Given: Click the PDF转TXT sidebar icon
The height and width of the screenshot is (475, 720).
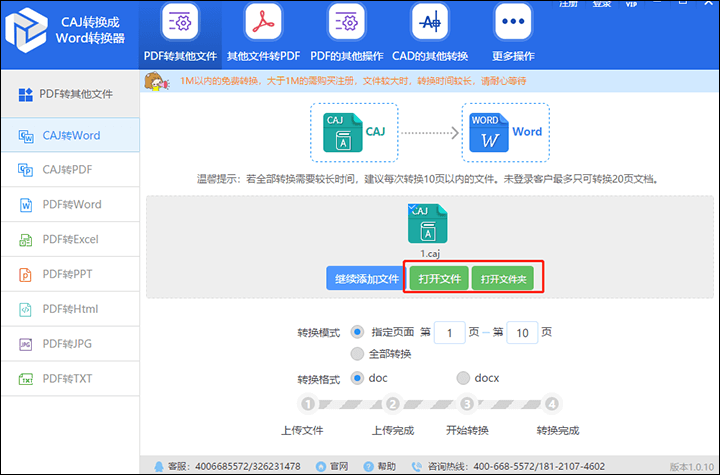Looking at the screenshot, I should [x=26, y=379].
